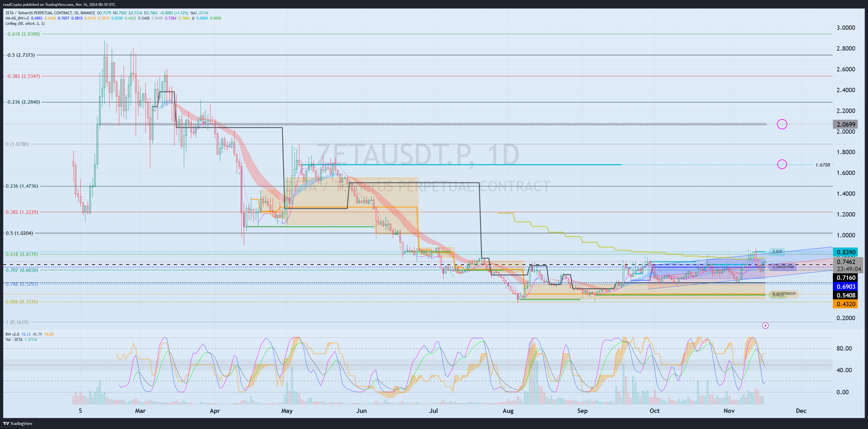Click the -0.5 (2.7373) Fibonacci label
This screenshot has height=429, width=868.
[20, 55]
